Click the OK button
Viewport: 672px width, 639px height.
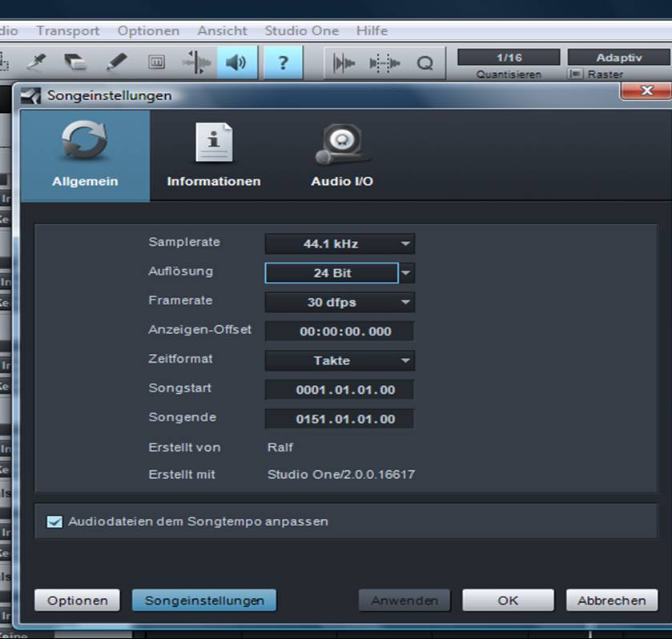click(x=508, y=600)
